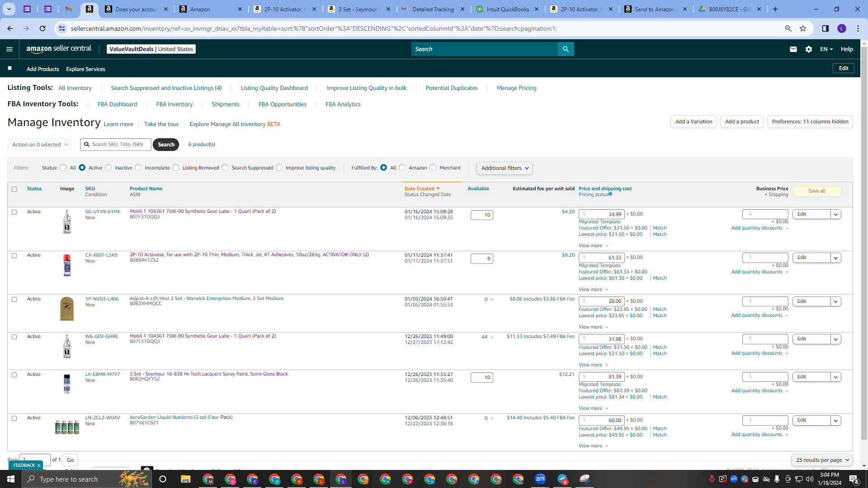Expand View more for the AeroGarden row

click(x=593, y=446)
